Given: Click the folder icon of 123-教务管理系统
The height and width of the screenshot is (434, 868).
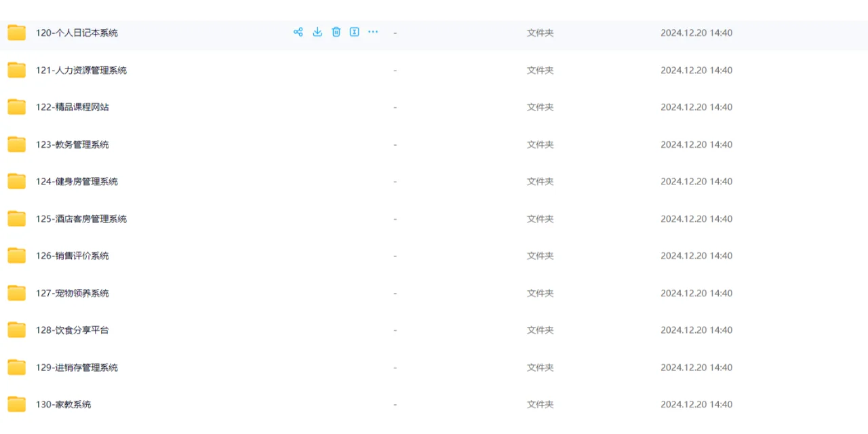Looking at the screenshot, I should [x=16, y=144].
